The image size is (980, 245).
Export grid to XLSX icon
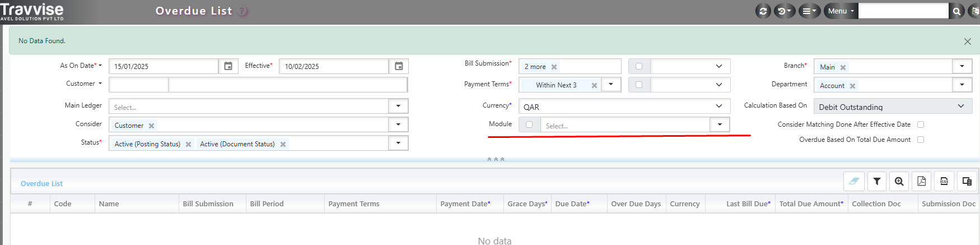pyautogui.click(x=944, y=181)
